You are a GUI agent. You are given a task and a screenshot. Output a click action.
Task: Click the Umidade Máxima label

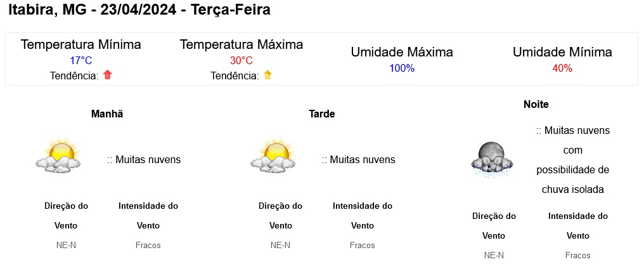(x=402, y=52)
